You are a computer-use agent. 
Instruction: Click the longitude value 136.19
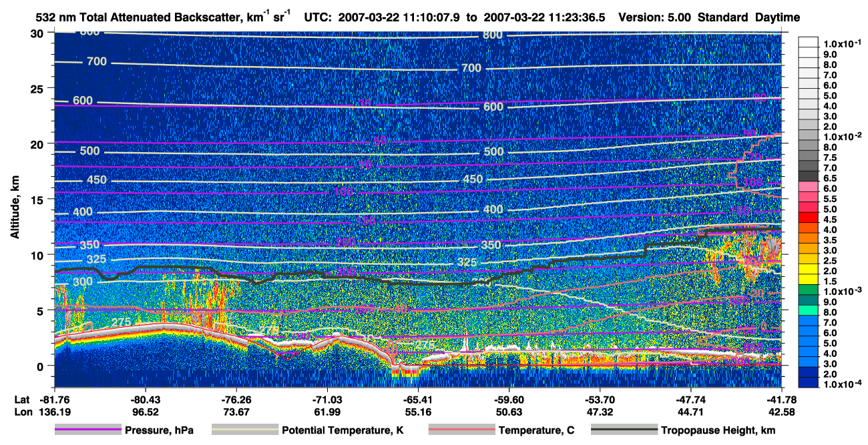pos(54,412)
